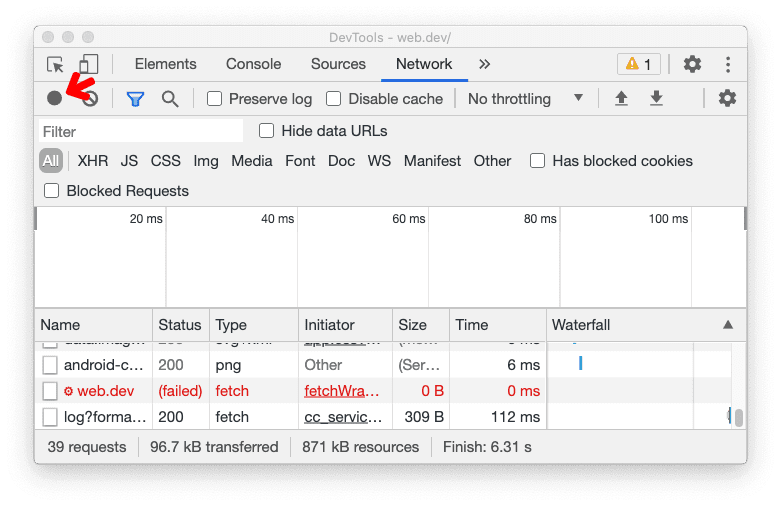Viewport: 781px width, 506px height.
Task: Switch to the Console tab
Action: 253,64
